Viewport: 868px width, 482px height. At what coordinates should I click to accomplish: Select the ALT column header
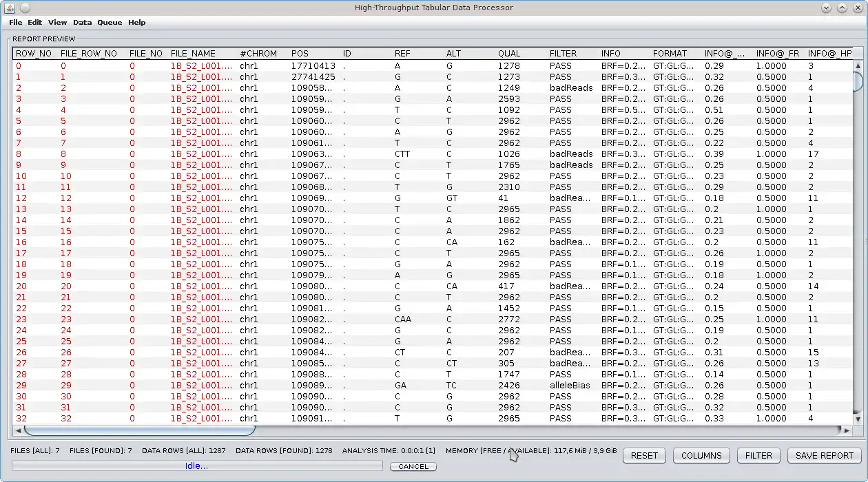pos(468,54)
